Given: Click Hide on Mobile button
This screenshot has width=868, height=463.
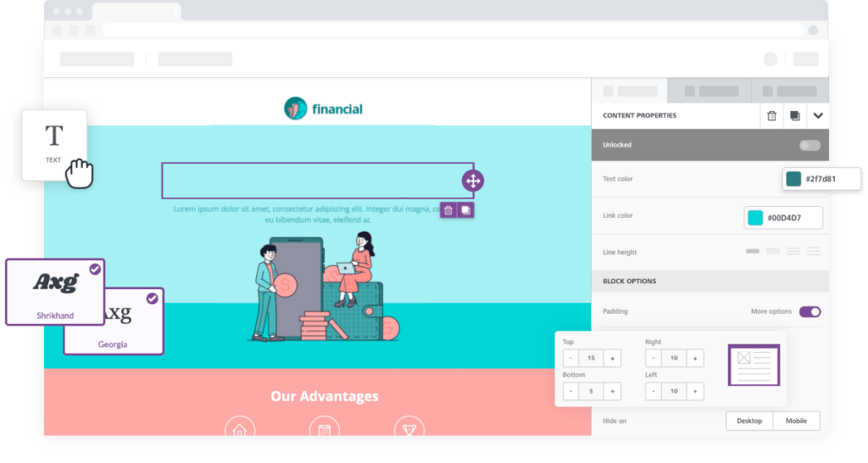Looking at the screenshot, I should (x=796, y=421).
